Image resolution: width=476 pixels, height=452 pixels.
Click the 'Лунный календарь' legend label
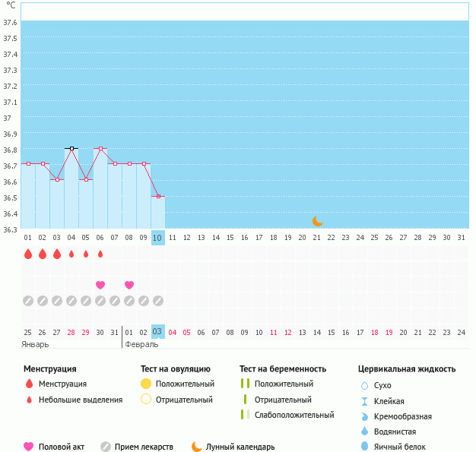click(242, 447)
